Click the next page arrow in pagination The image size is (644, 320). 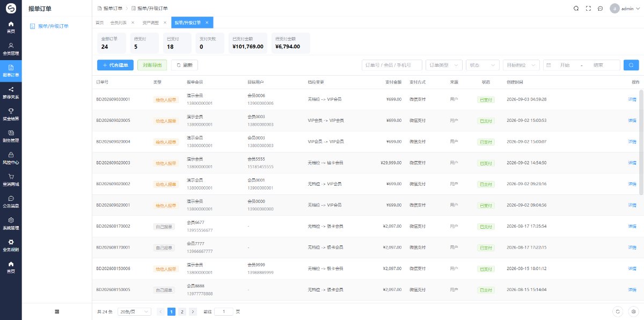193,311
